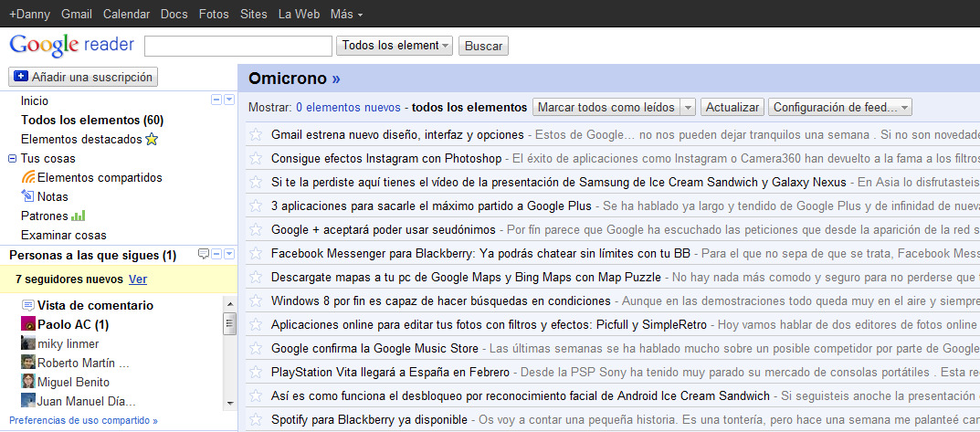Click the blue plus icon on Añadir una suscripción

pyautogui.click(x=21, y=77)
